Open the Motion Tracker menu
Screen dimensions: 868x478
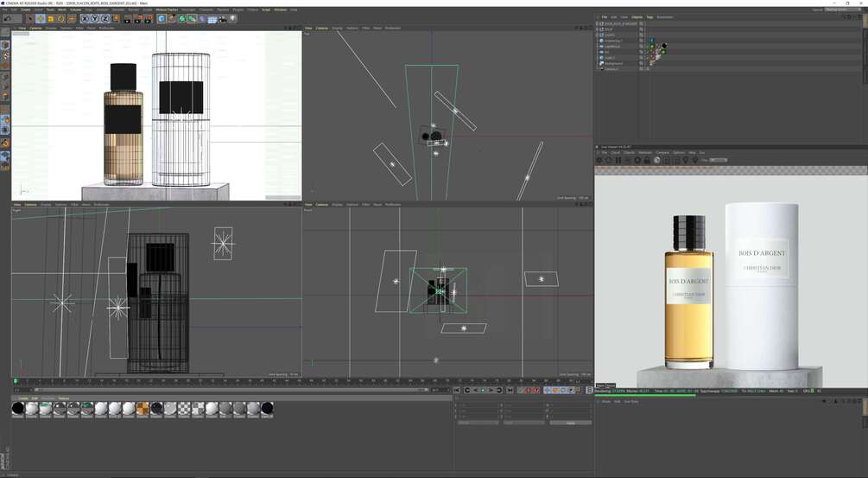167,10
